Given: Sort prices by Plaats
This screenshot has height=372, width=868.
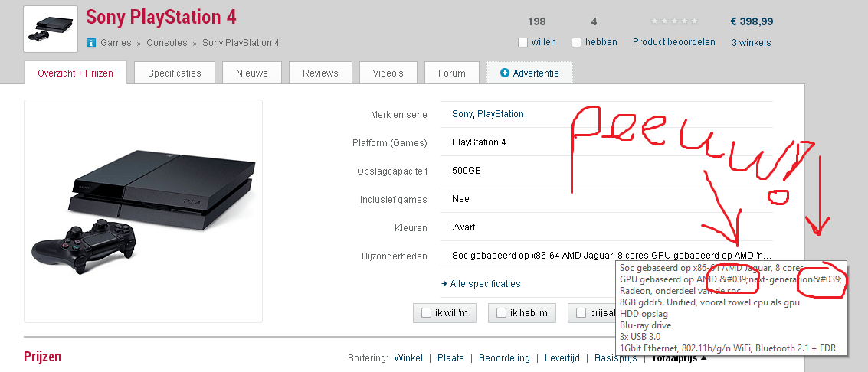Looking at the screenshot, I should tap(450, 358).
